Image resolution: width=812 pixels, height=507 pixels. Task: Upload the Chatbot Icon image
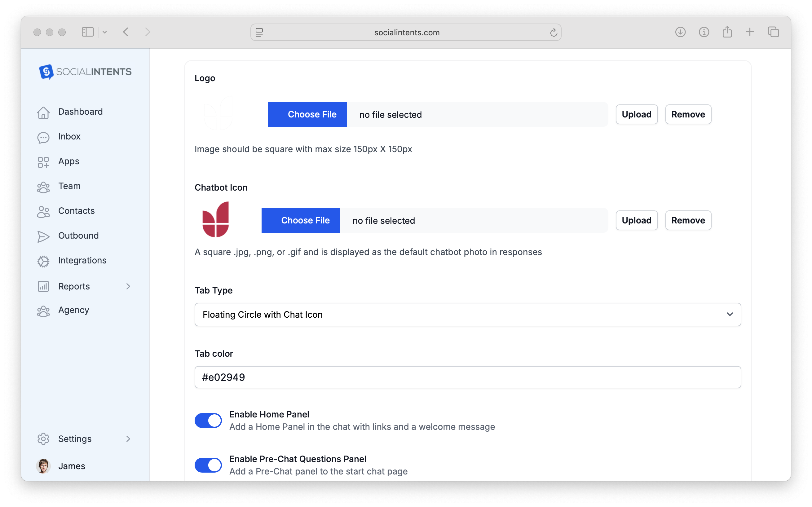[x=636, y=220]
